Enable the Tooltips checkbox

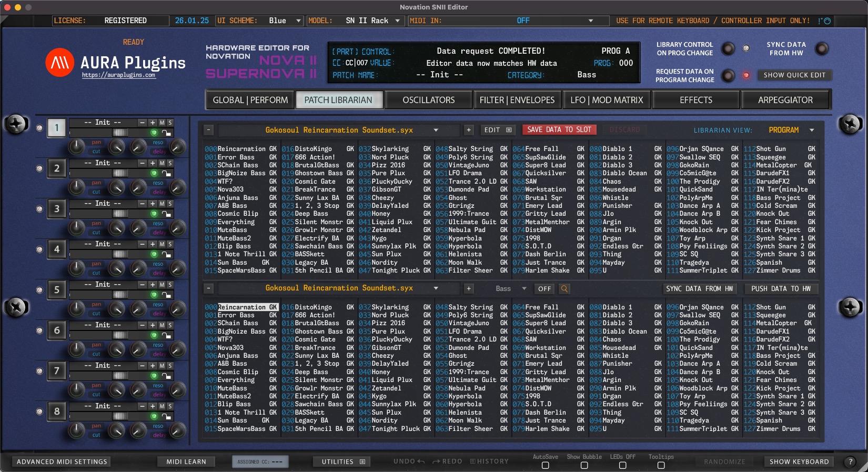point(661,465)
